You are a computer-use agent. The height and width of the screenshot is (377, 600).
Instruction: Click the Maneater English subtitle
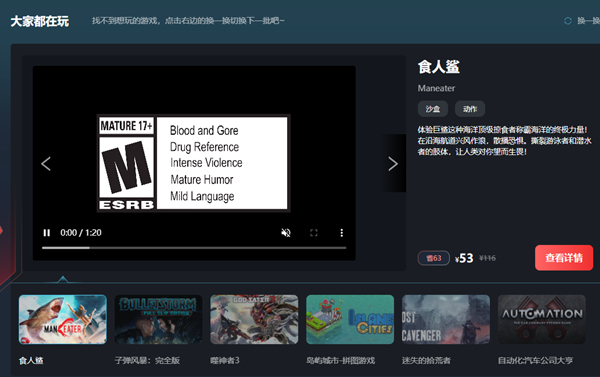click(x=436, y=88)
